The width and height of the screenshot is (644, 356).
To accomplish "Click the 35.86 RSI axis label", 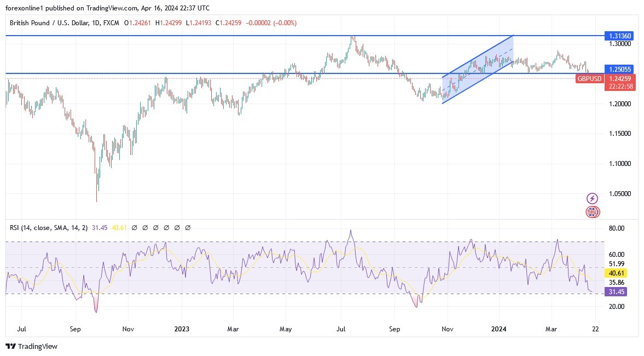I will pos(617,283).
